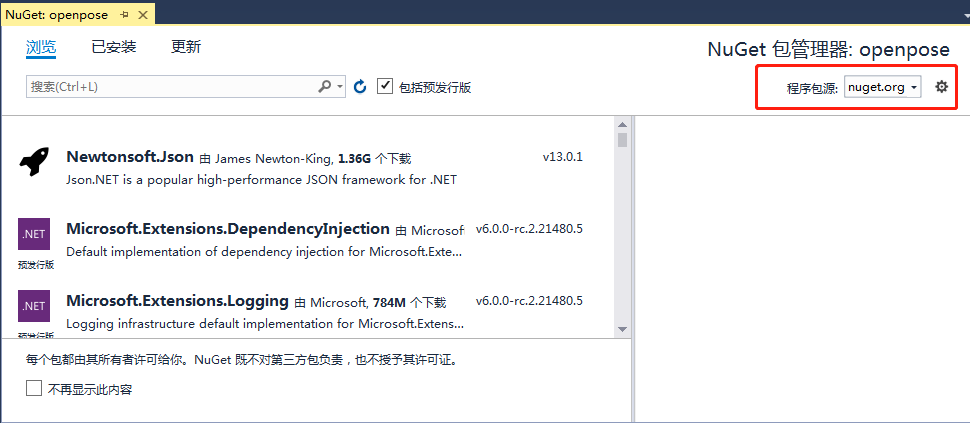This screenshot has width=970, height=423.
Task: Open the nuget.org package source dropdown
Action: click(883, 87)
